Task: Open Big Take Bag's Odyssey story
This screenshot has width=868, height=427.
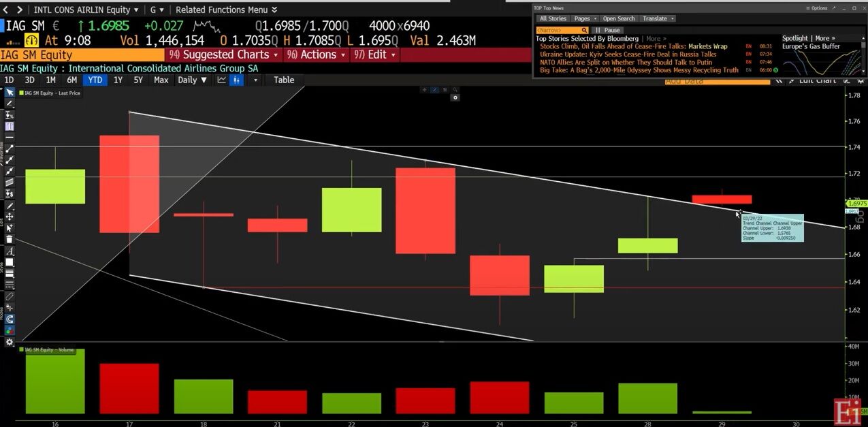Action: tap(639, 70)
